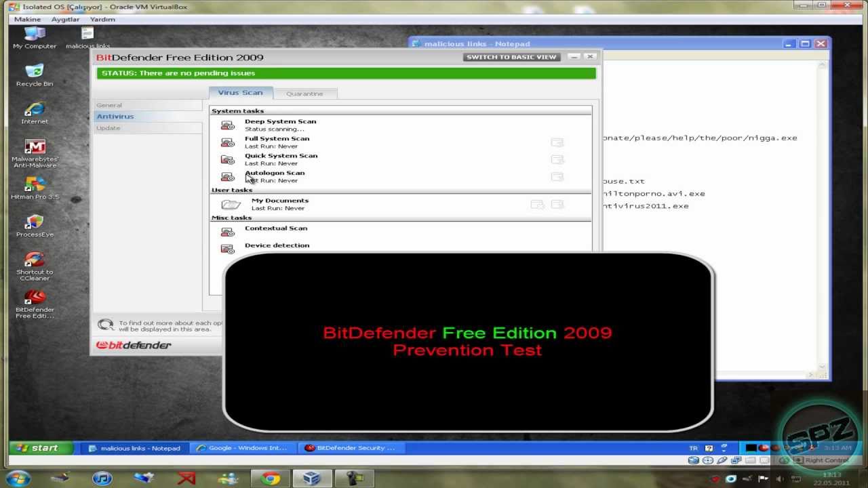This screenshot has width=868, height=488.
Task: Open BitDefender Free Edition desktop icon
Action: [35, 304]
